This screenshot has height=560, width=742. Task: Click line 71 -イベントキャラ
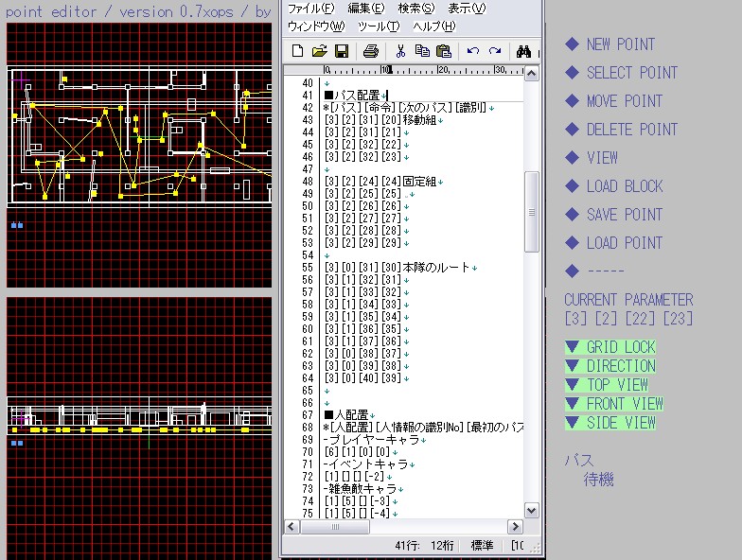[365, 464]
